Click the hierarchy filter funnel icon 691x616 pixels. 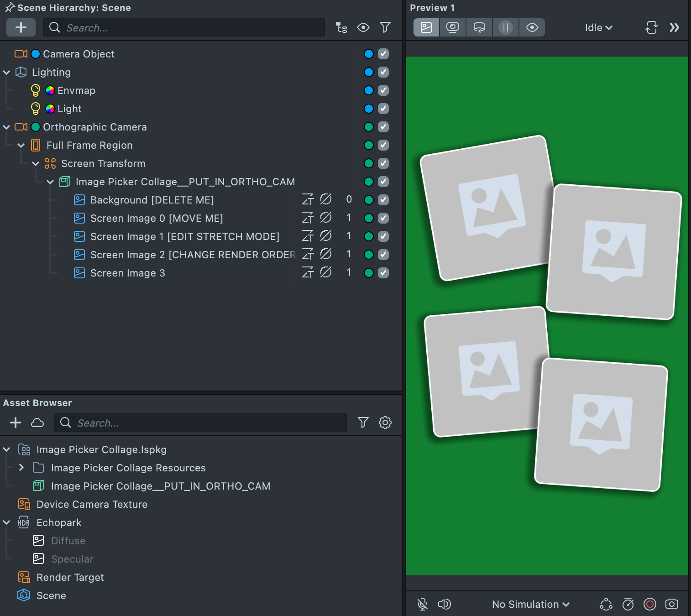tap(385, 27)
